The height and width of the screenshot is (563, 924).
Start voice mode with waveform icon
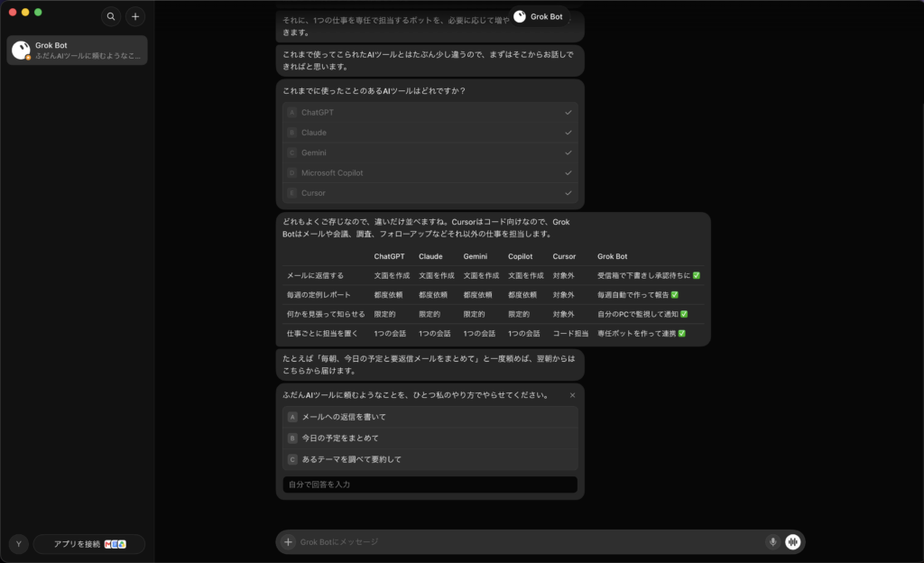(x=792, y=542)
